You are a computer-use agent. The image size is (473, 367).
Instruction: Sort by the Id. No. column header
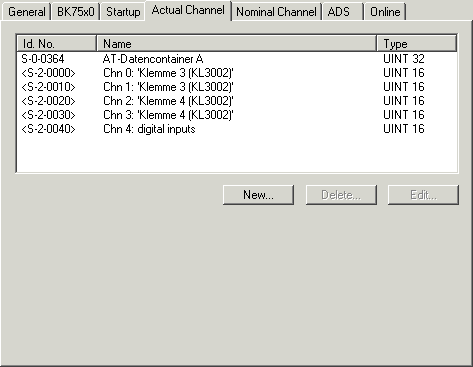(57, 44)
